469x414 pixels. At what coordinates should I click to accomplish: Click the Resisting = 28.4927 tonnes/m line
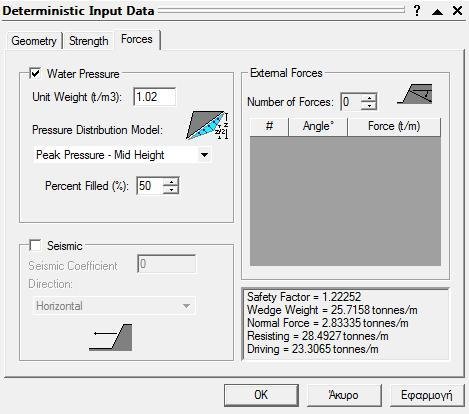click(318, 336)
